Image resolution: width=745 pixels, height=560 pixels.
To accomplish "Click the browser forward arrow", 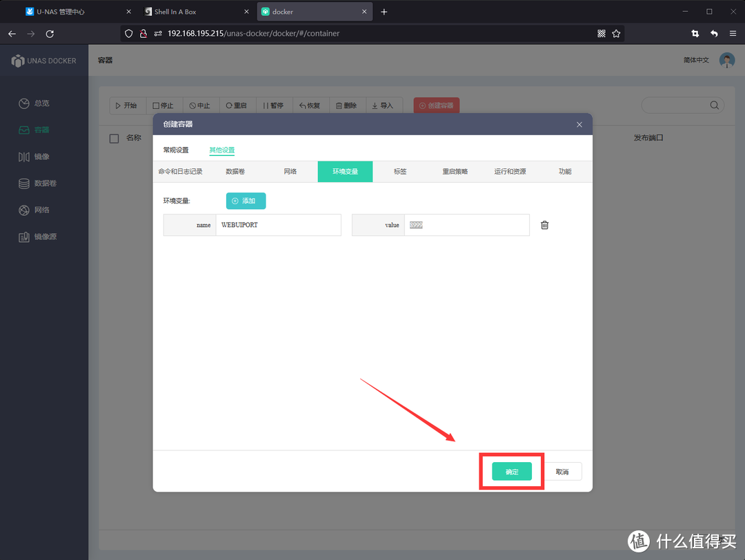I will [x=31, y=34].
